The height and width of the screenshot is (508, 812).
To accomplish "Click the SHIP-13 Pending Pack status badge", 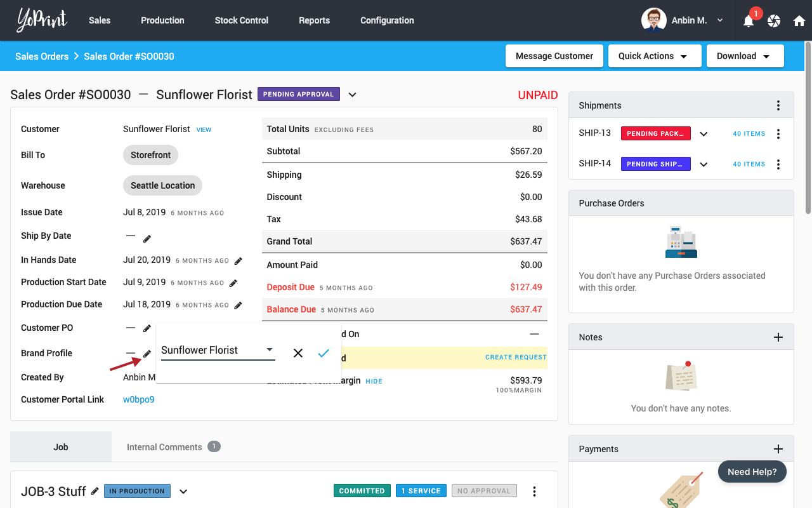I will [656, 133].
